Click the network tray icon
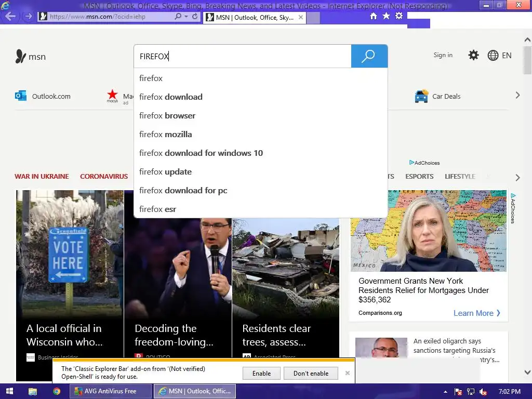Image resolution: width=532 pixels, height=399 pixels. click(x=471, y=392)
